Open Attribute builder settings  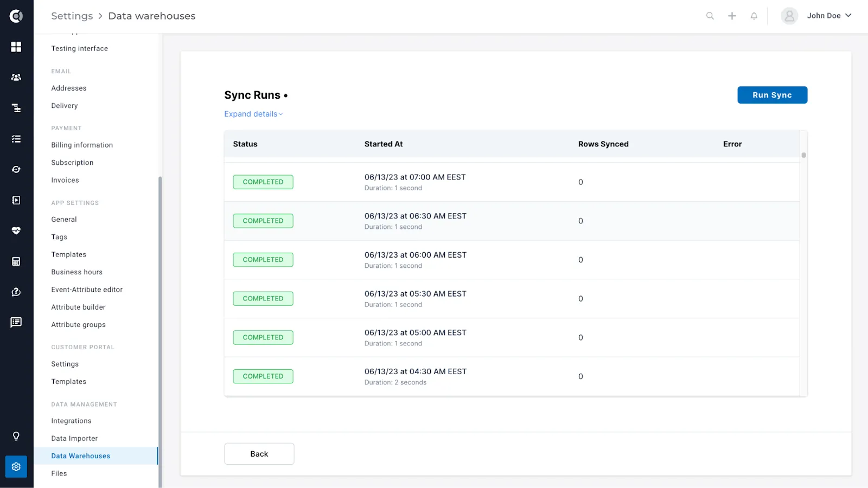(x=78, y=307)
